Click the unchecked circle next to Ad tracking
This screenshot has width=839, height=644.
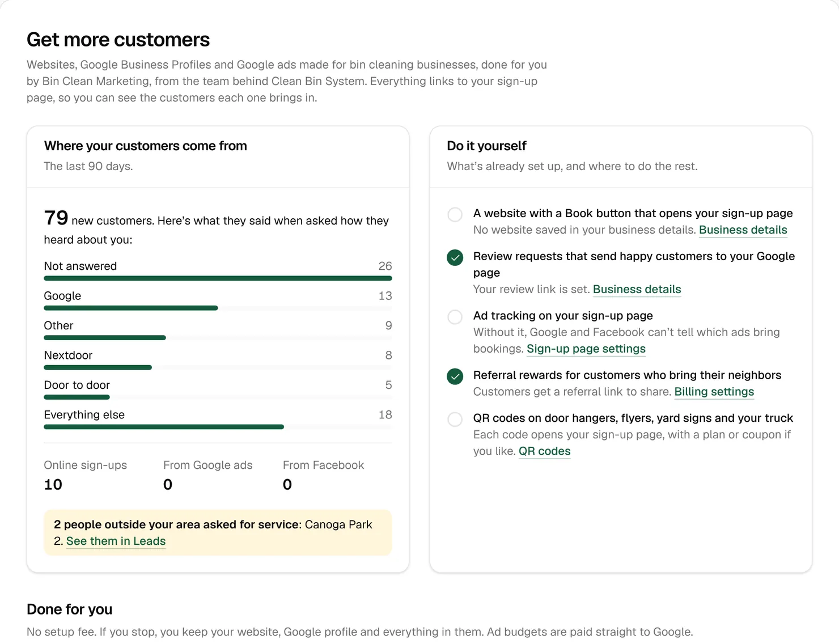tap(455, 316)
